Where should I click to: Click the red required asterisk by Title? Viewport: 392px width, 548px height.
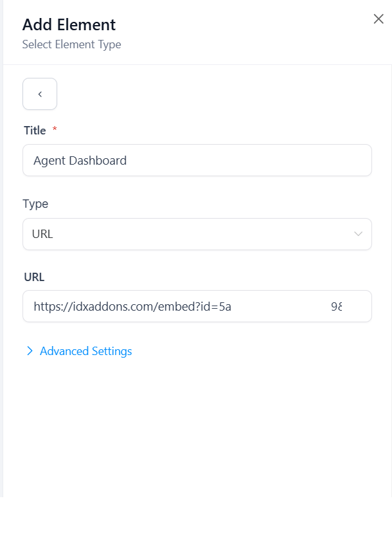(55, 130)
